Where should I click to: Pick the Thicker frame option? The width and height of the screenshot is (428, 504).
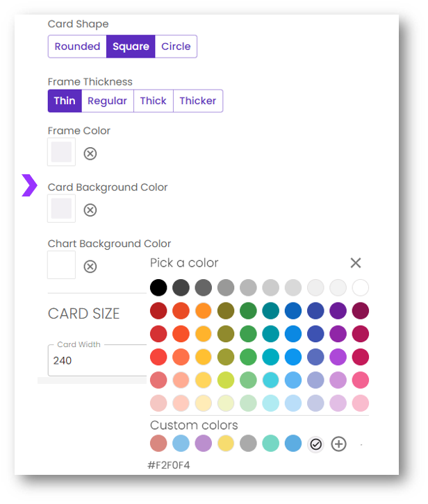click(198, 101)
